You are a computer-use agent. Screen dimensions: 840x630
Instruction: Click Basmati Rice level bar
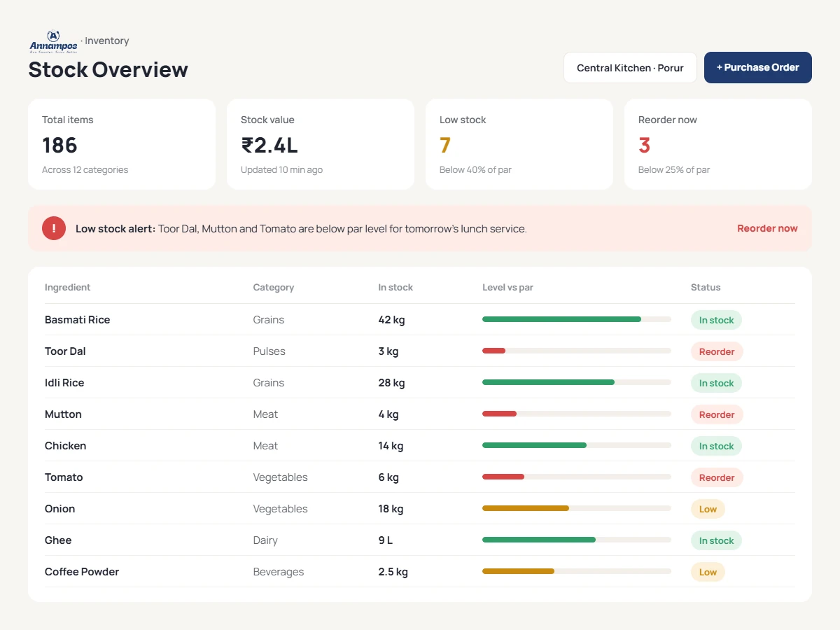pos(577,319)
